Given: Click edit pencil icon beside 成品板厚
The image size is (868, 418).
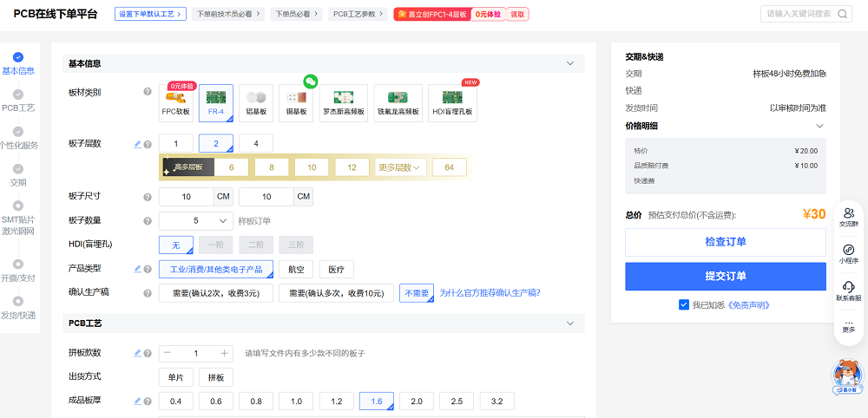Looking at the screenshot, I should (138, 401).
